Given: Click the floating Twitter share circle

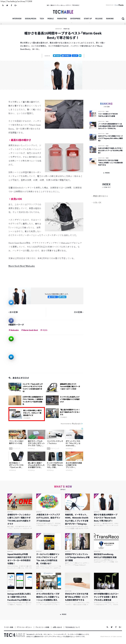Looking at the screenshot, I should [11, 302].
